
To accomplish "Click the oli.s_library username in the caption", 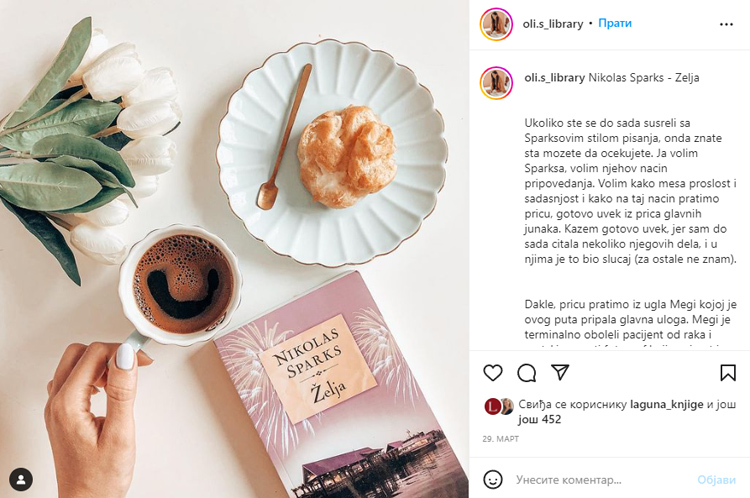I will (x=554, y=77).
